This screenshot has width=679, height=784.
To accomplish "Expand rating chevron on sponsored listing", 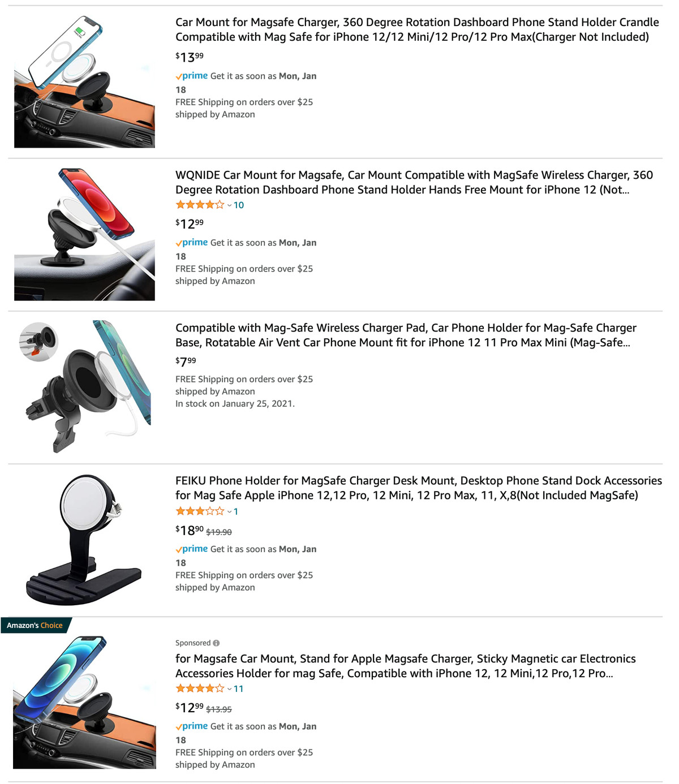I will click(x=229, y=689).
